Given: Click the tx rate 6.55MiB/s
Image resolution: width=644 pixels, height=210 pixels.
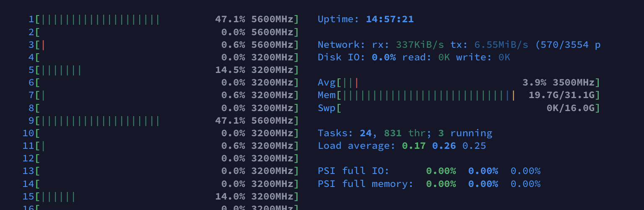Looking at the screenshot, I should tap(501, 45).
